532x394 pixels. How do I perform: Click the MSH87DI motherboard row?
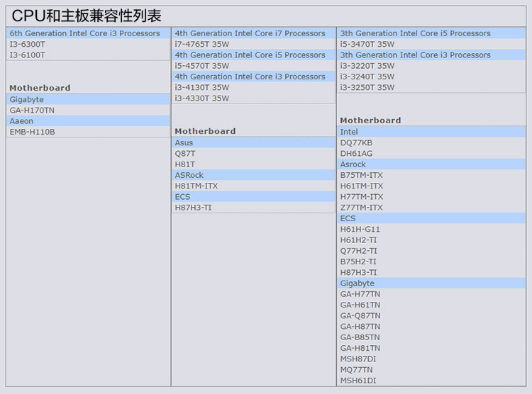(431, 359)
